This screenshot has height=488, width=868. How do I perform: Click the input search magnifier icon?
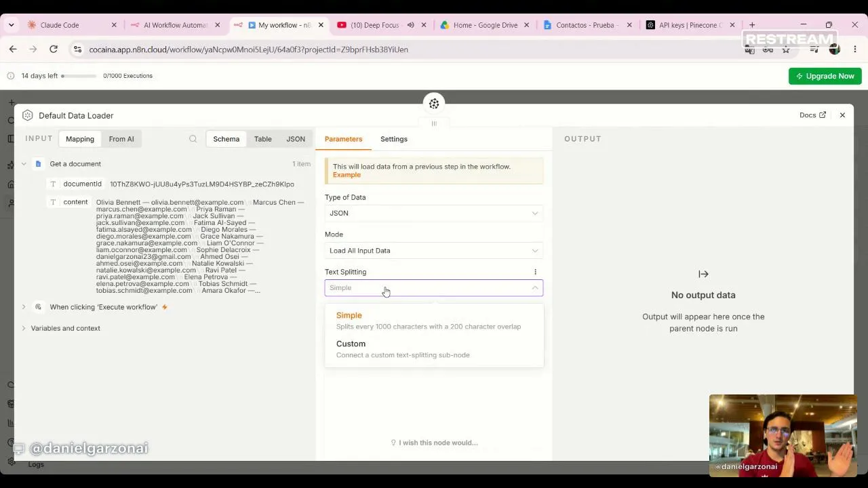[193, 139]
